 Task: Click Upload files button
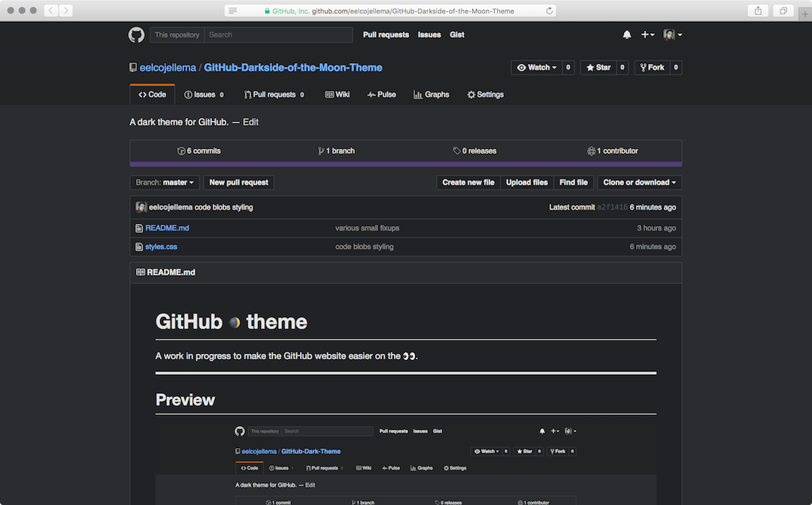[526, 183]
